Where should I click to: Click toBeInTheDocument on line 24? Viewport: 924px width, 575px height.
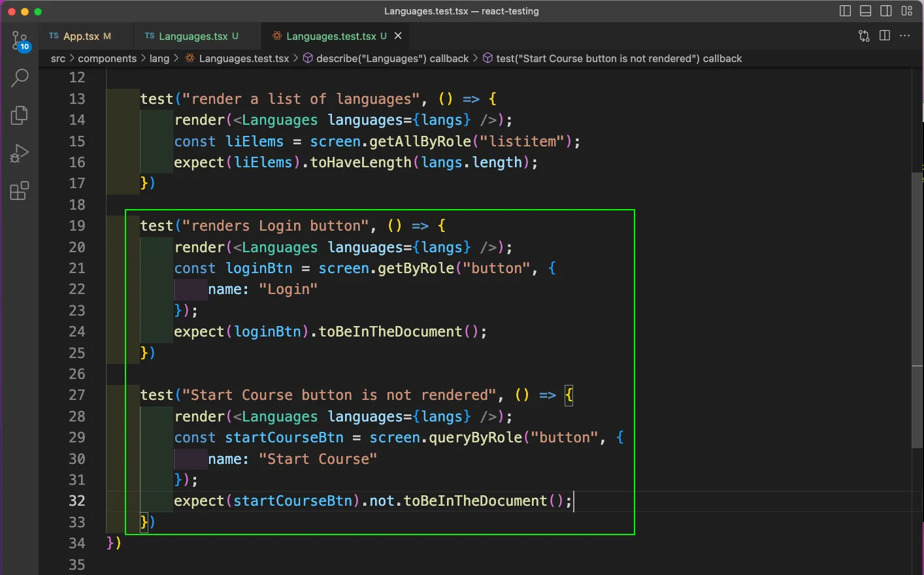coord(390,332)
